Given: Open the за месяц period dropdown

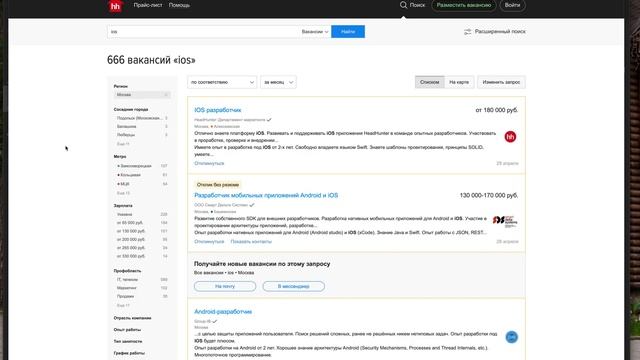Looking at the screenshot, I should coord(278,82).
